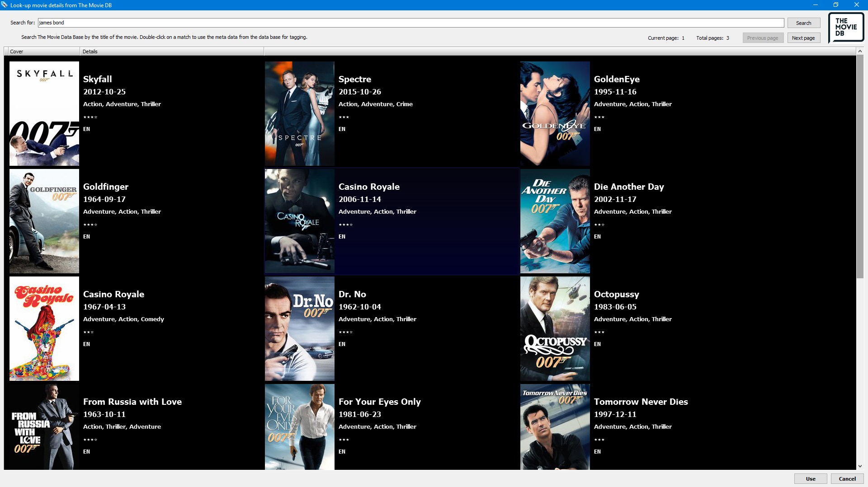This screenshot has height=487, width=868.
Task: Click the 1967-04-13 release date
Action: (104, 307)
